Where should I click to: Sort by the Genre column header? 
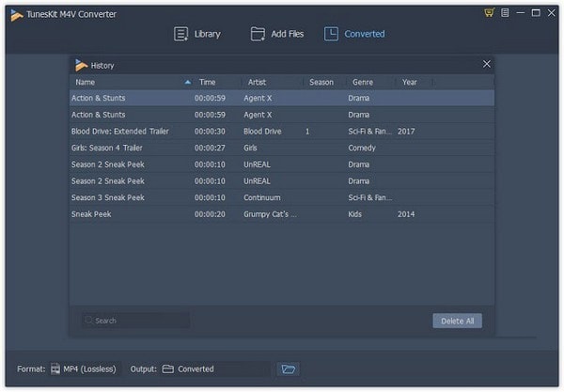tap(363, 83)
